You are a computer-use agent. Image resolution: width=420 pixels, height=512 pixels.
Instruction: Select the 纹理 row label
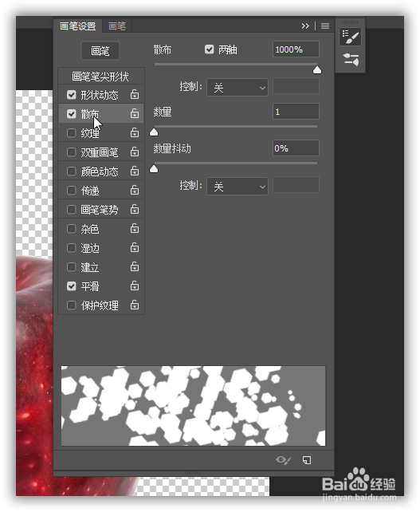pyautogui.click(x=90, y=133)
